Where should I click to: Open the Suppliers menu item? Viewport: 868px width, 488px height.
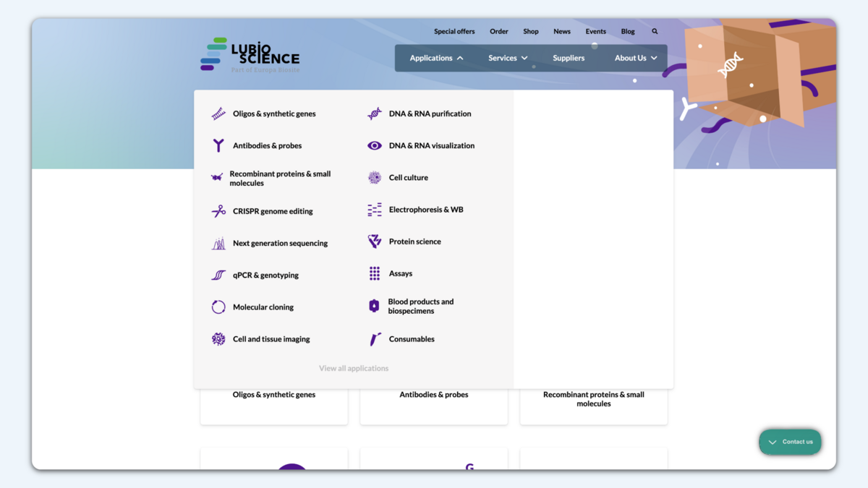point(569,58)
